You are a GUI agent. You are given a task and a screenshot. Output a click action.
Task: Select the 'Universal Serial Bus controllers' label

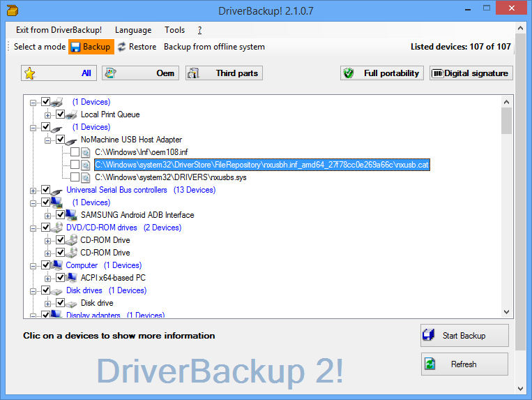pyautogui.click(x=116, y=190)
